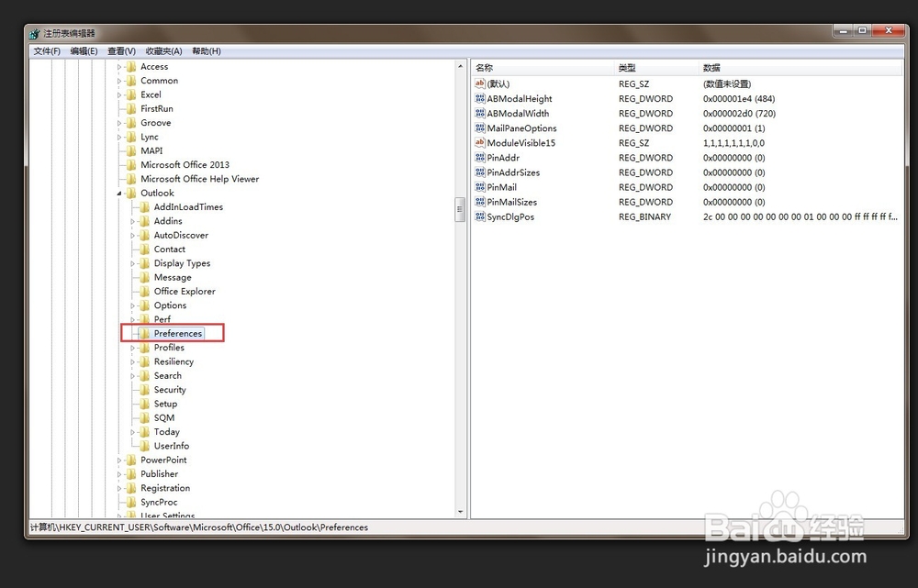Select the Search key

[167, 375]
